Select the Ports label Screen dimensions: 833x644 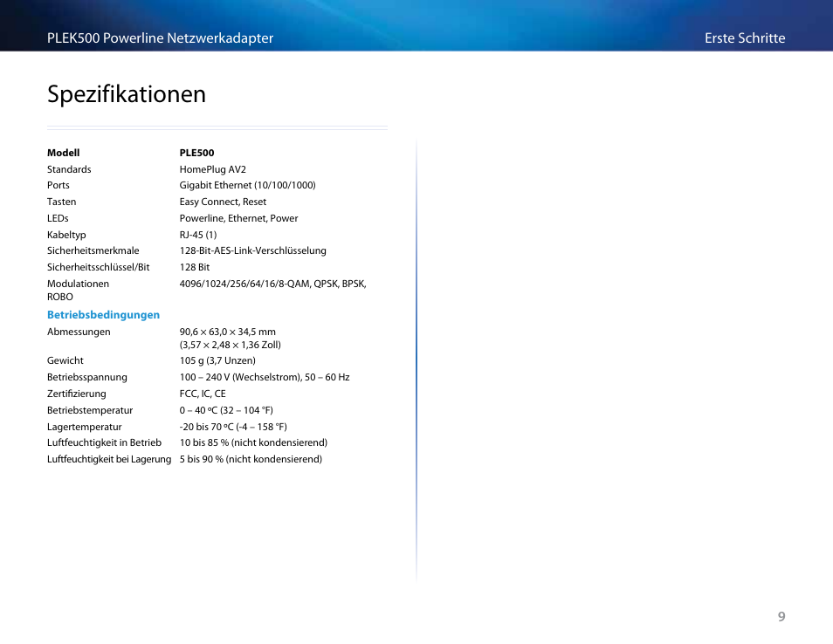pyautogui.click(x=59, y=185)
